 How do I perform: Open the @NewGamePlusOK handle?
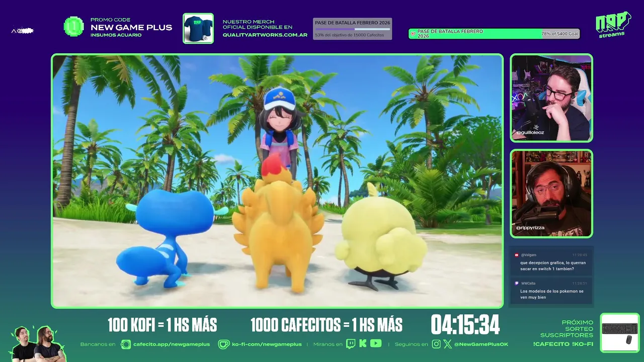coord(481,344)
